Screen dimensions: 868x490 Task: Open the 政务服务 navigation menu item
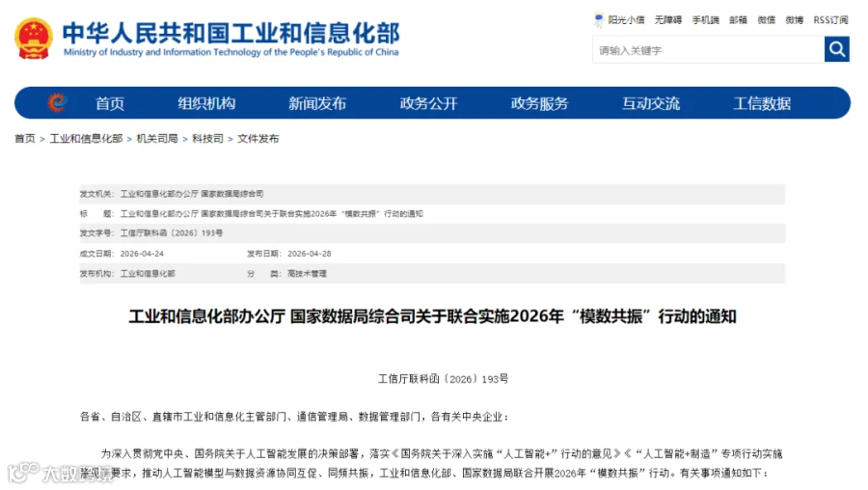click(539, 103)
